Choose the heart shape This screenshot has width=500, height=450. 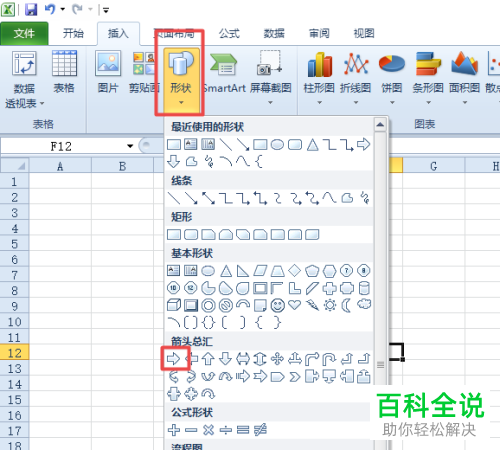point(295,305)
